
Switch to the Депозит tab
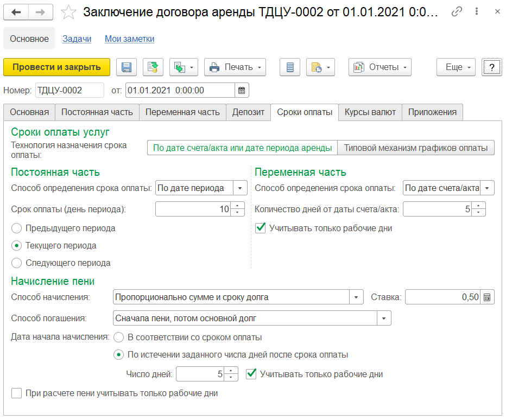[x=248, y=112]
